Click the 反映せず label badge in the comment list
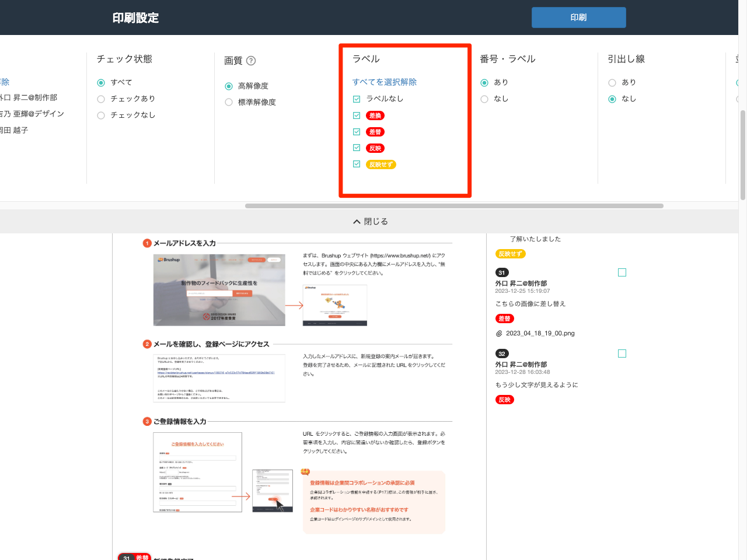The width and height of the screenshot is (747, 560). pos(510,254)
